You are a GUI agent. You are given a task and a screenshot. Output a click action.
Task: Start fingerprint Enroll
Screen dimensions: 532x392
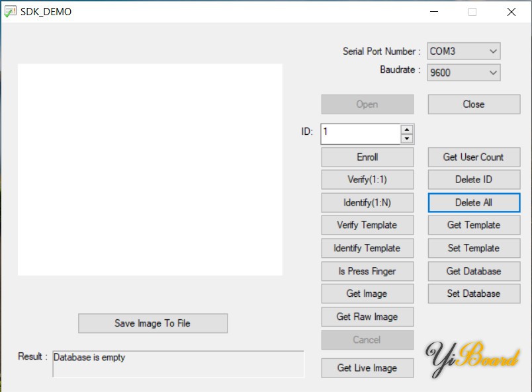click(367, 157)
